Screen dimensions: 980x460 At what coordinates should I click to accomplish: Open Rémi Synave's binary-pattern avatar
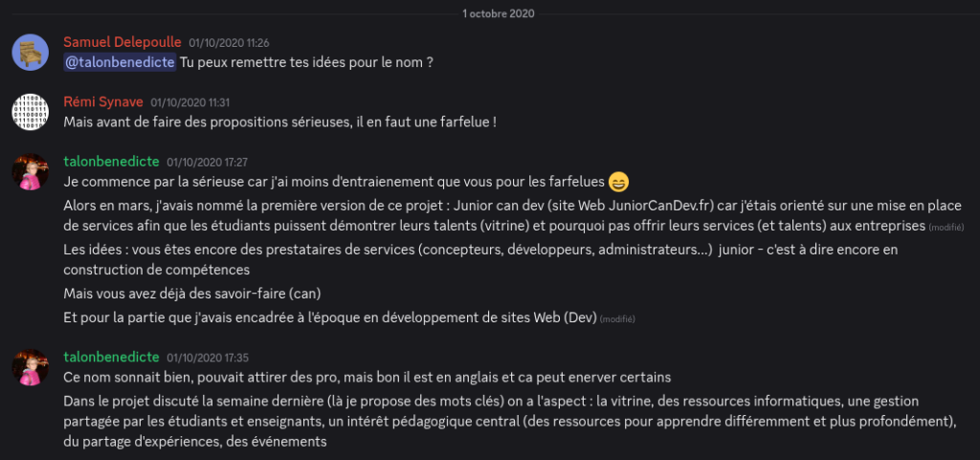point(31,112)
